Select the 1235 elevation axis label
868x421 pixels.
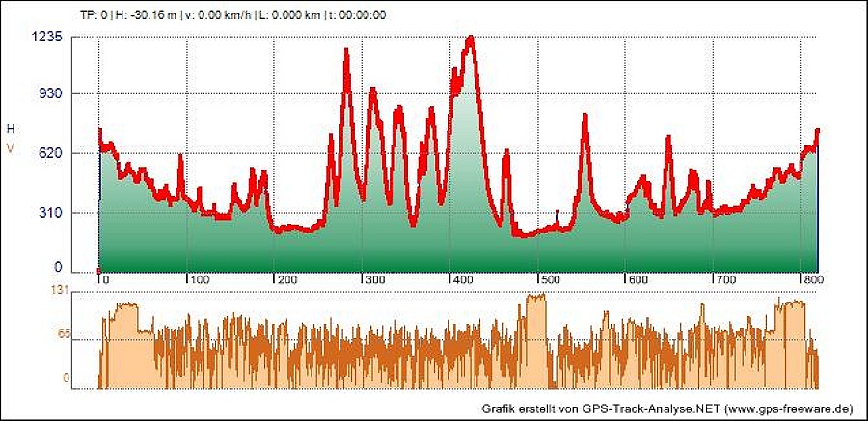pyautogui.click(x=47, y=37)
